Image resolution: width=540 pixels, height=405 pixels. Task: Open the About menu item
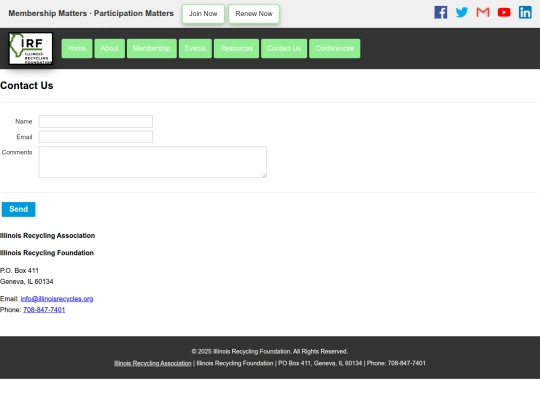point(110,49)
